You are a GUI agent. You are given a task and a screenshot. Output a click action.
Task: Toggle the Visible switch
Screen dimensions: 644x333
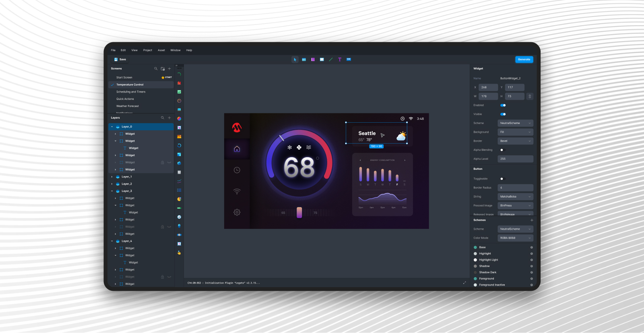pos(503,114)
